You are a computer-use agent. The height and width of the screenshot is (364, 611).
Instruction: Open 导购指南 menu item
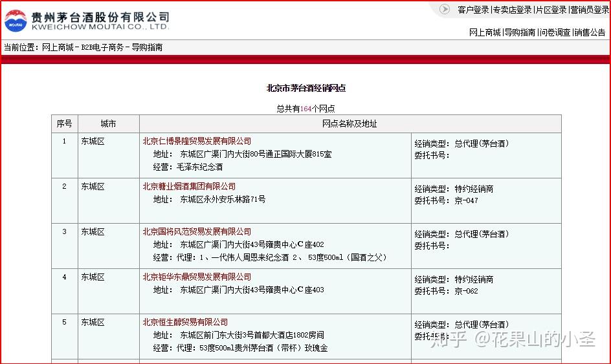click(520, 32)
